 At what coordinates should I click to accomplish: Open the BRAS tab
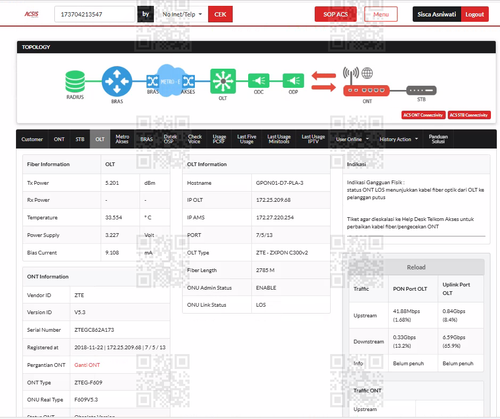click(146, 139)
